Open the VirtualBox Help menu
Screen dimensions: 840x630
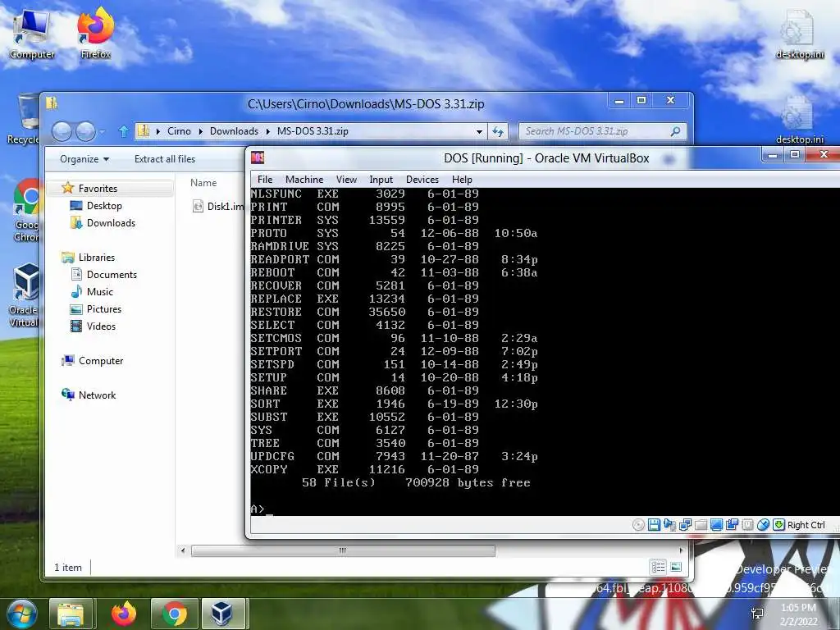tap(462, 180)
